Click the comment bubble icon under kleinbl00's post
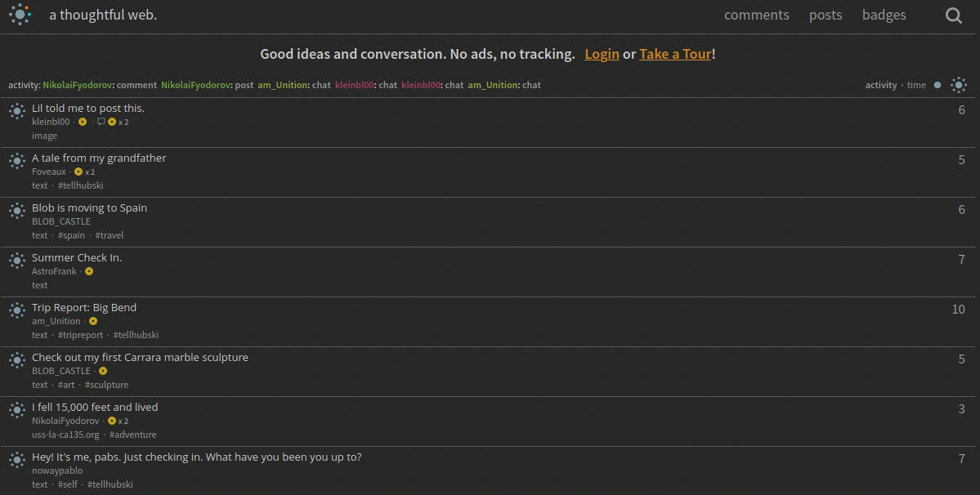 101,122
